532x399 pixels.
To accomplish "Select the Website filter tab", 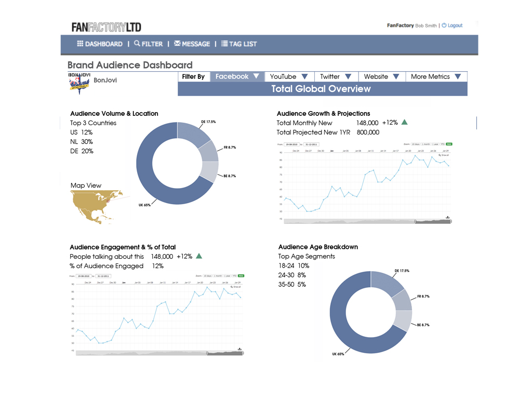I will click(x=382, y=76).
